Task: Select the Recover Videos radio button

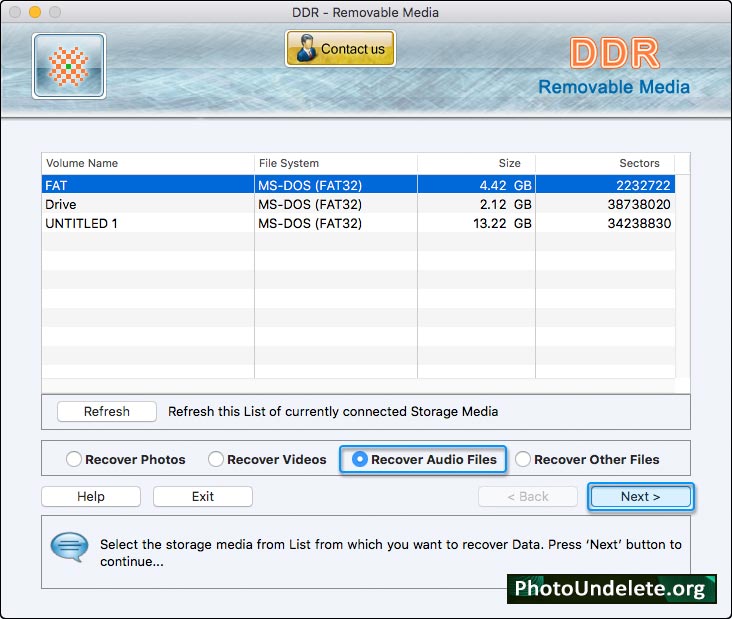Action: (x=216, y=459)
